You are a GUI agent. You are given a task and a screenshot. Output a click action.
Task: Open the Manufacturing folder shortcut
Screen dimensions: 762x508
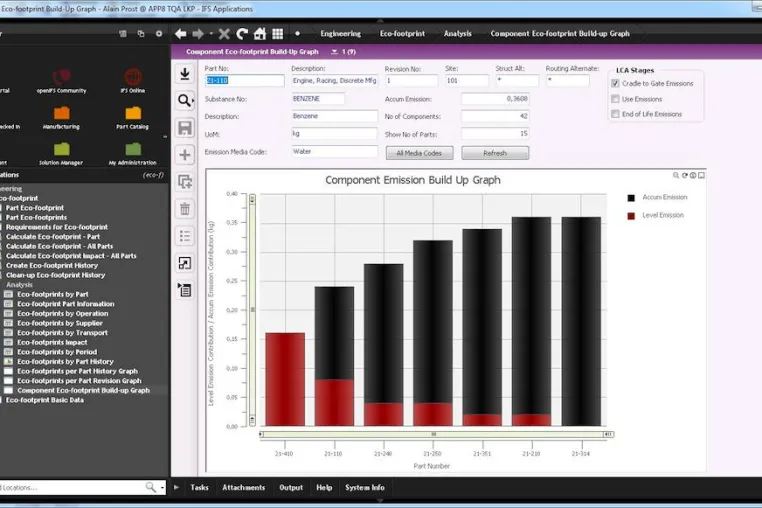click(62, 118)
